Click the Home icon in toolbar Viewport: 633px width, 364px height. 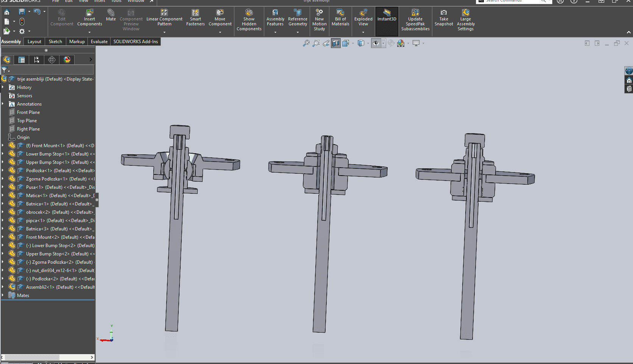(7, 12)
